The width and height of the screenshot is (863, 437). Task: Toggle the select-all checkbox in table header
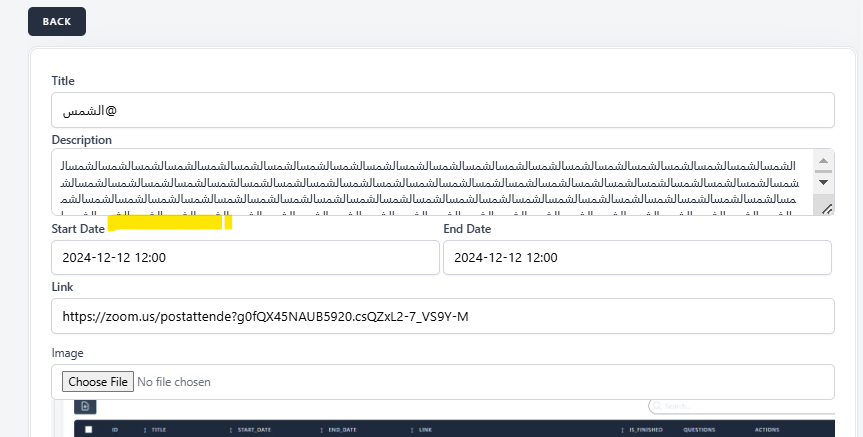88,430
